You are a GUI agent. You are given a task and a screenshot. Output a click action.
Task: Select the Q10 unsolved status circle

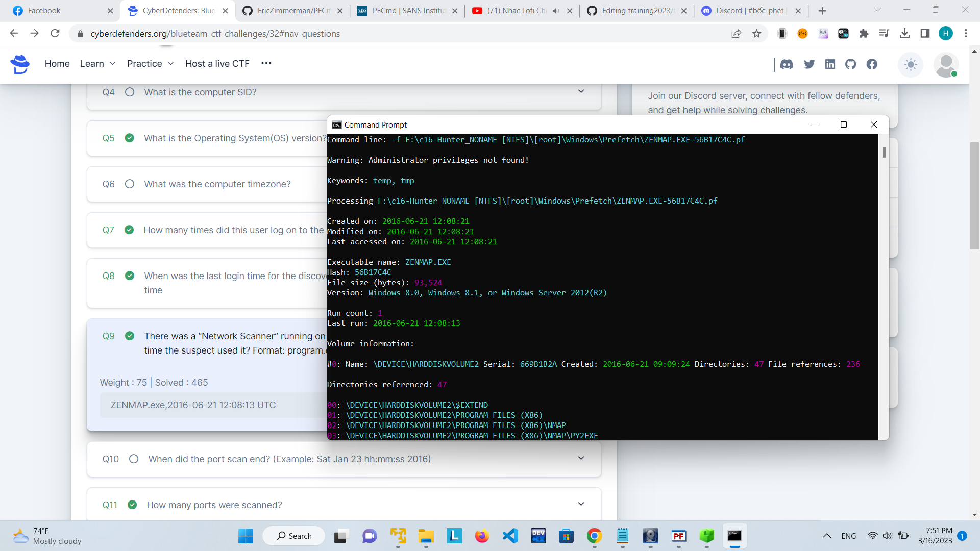click(134, 459)
